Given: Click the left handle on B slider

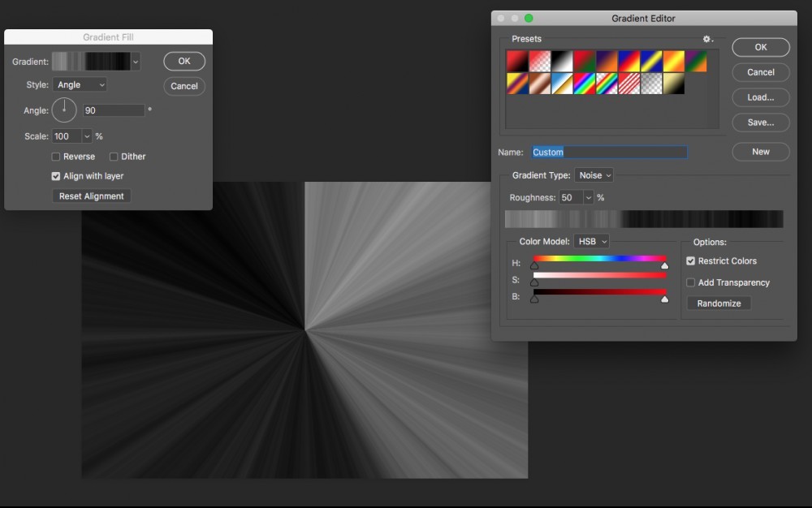Looking at the screenshot, I should pos(534,299).
